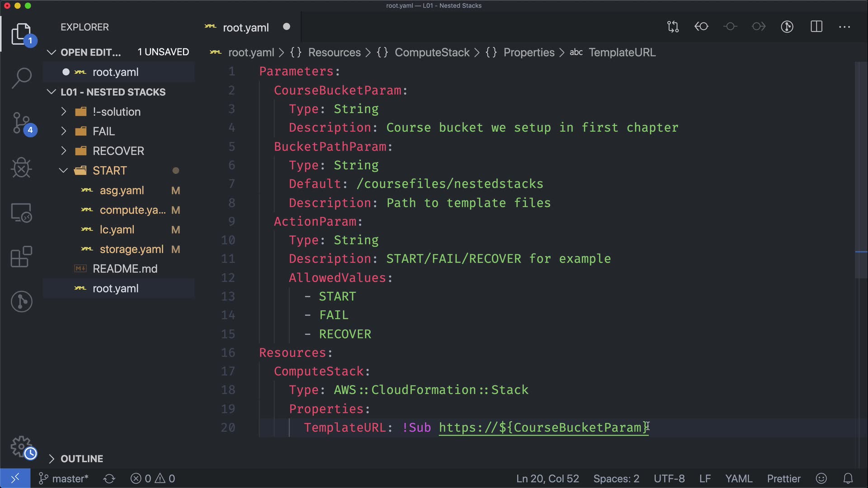Click the master branch status item

pyautogui.click(x=64, y=479)
